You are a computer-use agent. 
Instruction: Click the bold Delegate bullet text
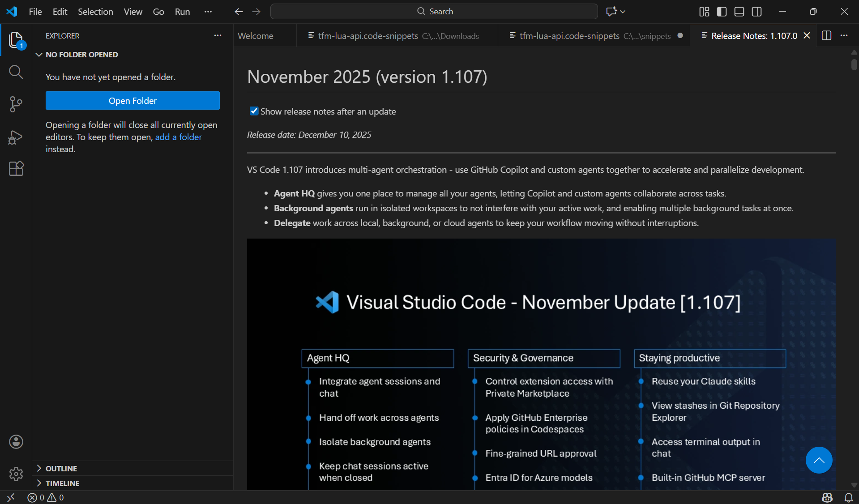(x=292, y=223)
